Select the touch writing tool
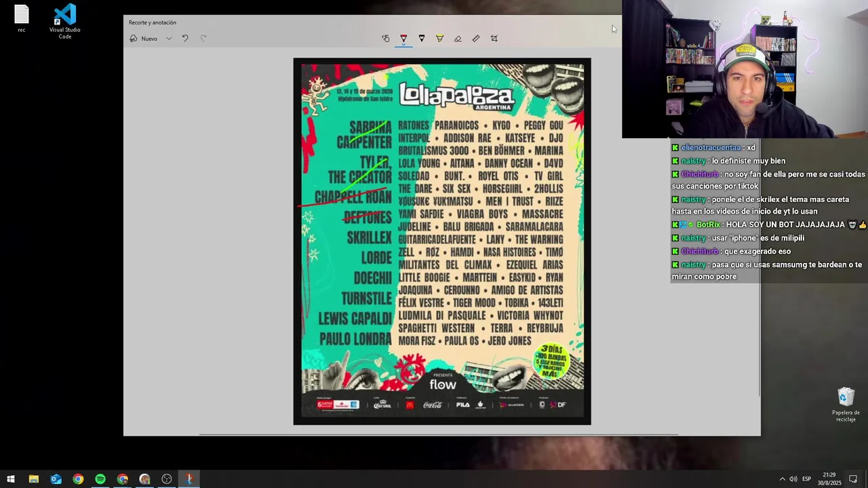The height and width of the screenshot is (488, 868). pos(386,39)
